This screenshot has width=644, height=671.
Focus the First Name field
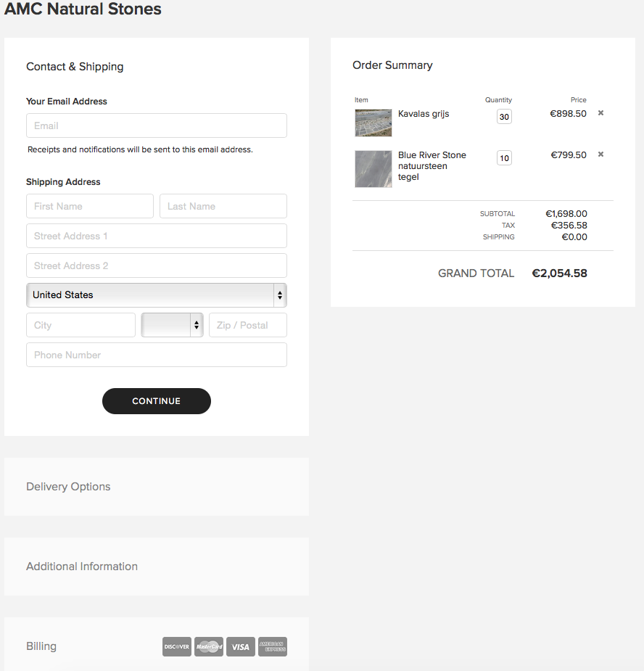(90, 206)
